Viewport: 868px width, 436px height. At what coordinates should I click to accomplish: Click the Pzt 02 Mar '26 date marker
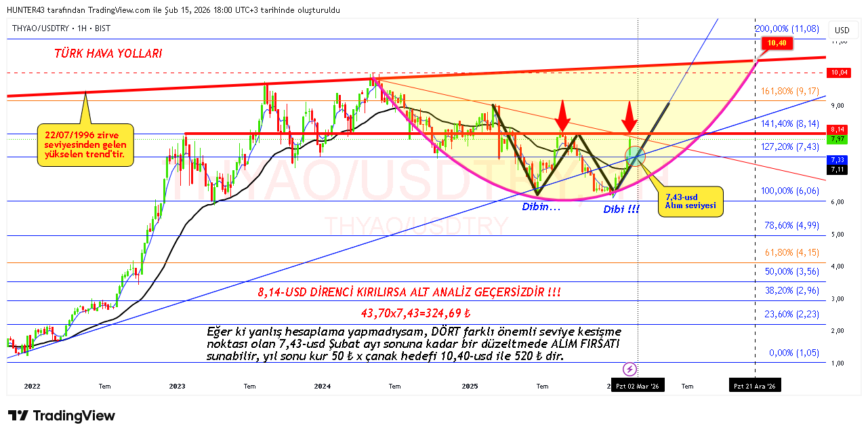point(637,386)
